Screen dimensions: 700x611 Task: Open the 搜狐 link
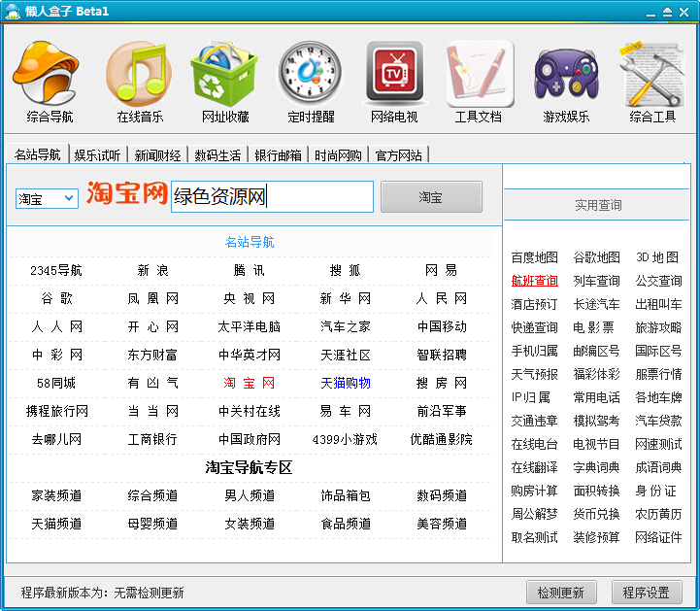coord(345,270)
